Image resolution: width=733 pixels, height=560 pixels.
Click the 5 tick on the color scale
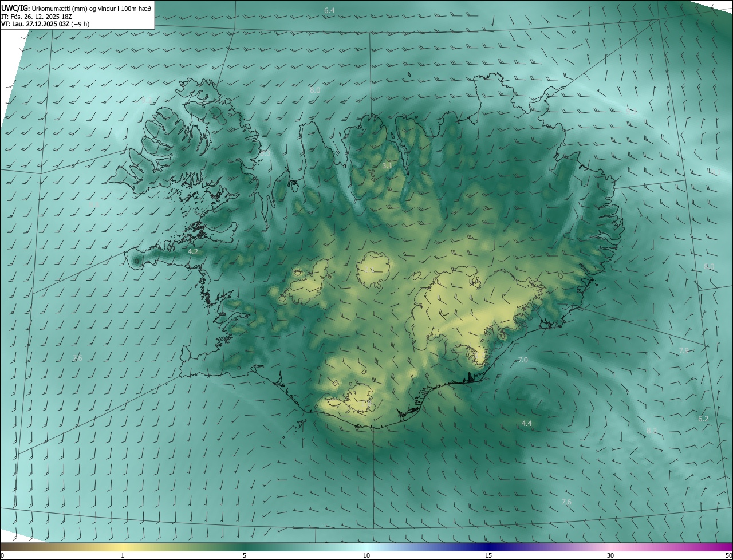pyautogui.click(x=244, y=555)
